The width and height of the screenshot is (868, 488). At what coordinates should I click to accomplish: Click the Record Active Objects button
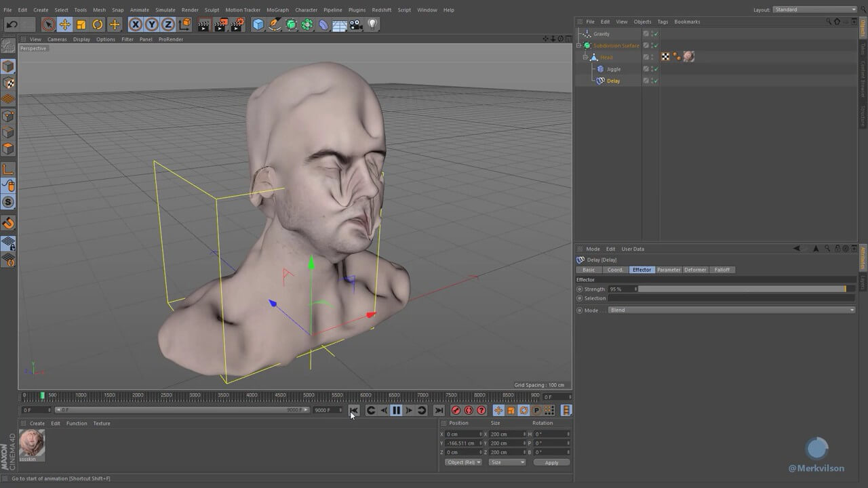[x=456, y=410]
